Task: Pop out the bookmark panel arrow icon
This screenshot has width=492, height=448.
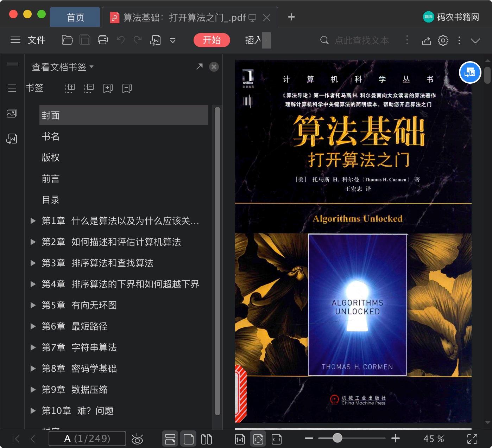Action: click(x=200, y=66)
